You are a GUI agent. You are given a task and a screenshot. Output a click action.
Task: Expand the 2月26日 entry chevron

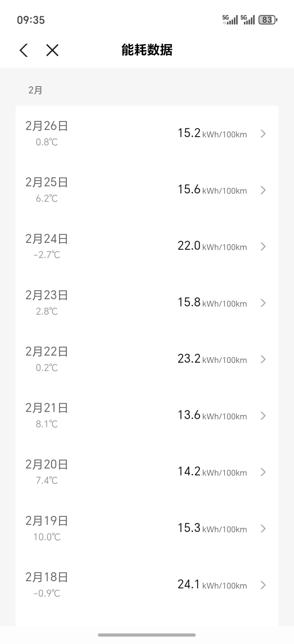(x=263, y=134)
